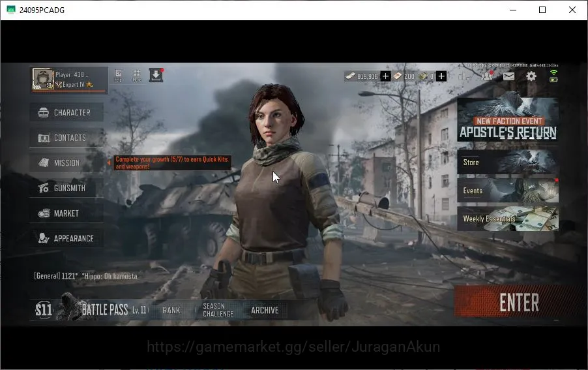The image size is (588, 370).
Task: Open the Weekly Essentials banner
Action: pyautogui.click(x=508, y=219)
